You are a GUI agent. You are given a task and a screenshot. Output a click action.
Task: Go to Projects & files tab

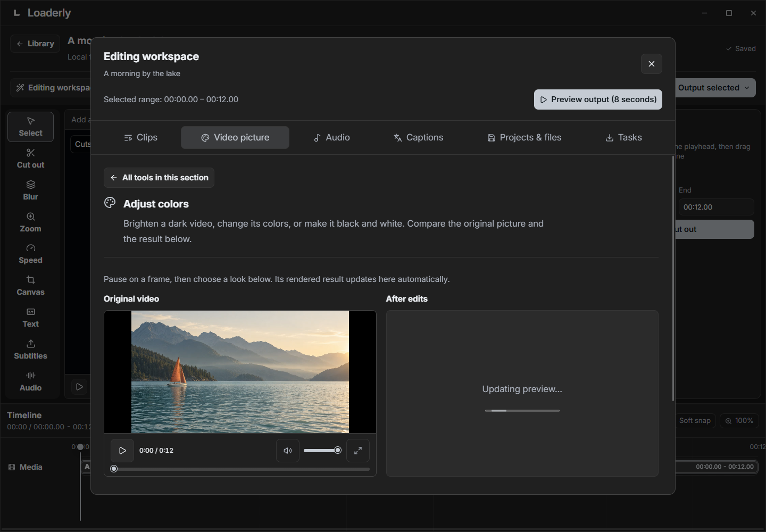pos(524,137)
